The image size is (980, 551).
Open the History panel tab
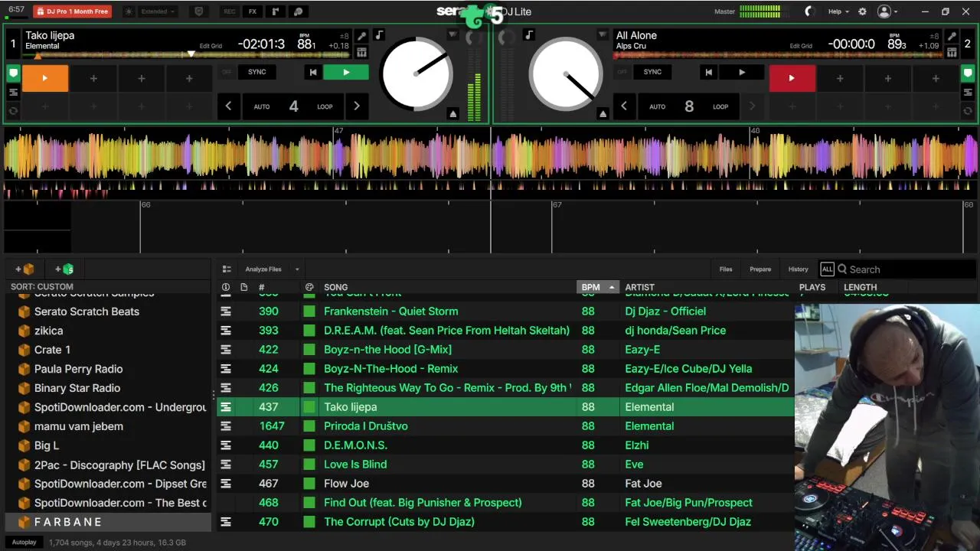799,269
